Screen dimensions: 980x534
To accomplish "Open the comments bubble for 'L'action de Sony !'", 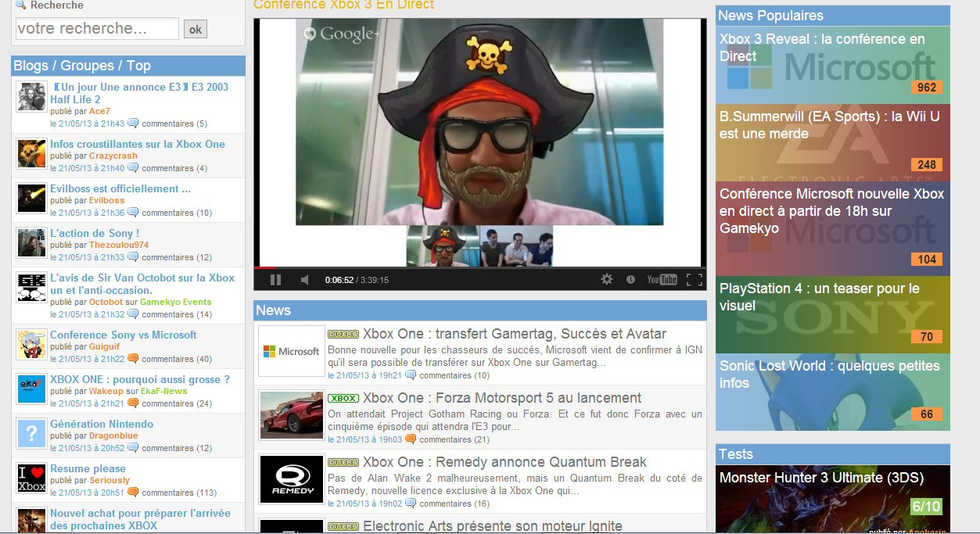I will 133,256.
